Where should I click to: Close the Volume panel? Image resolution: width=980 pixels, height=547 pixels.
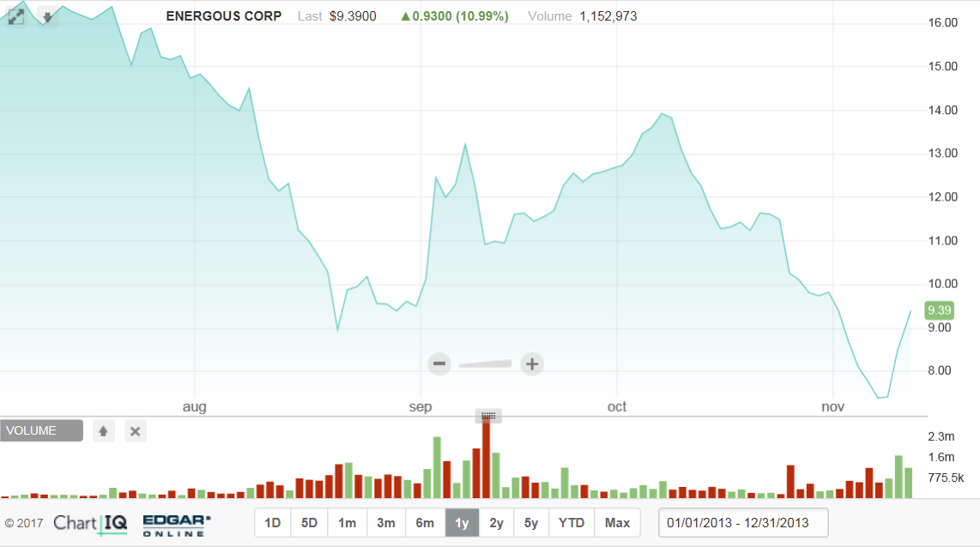point(135,431)
